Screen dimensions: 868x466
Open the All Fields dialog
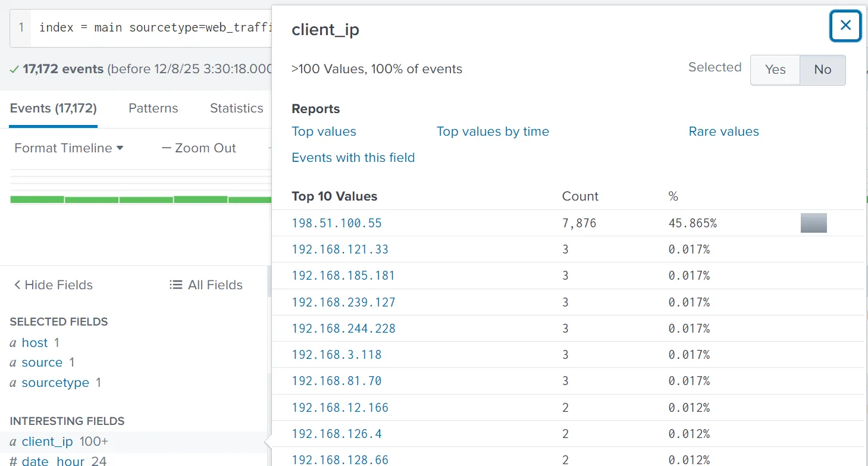pos(206,285)
